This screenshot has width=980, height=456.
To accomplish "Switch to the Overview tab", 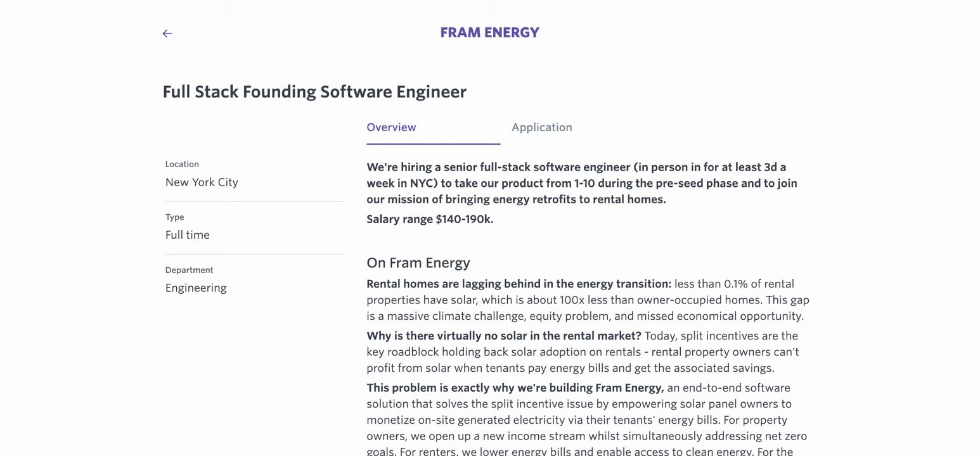I will 391,127.
